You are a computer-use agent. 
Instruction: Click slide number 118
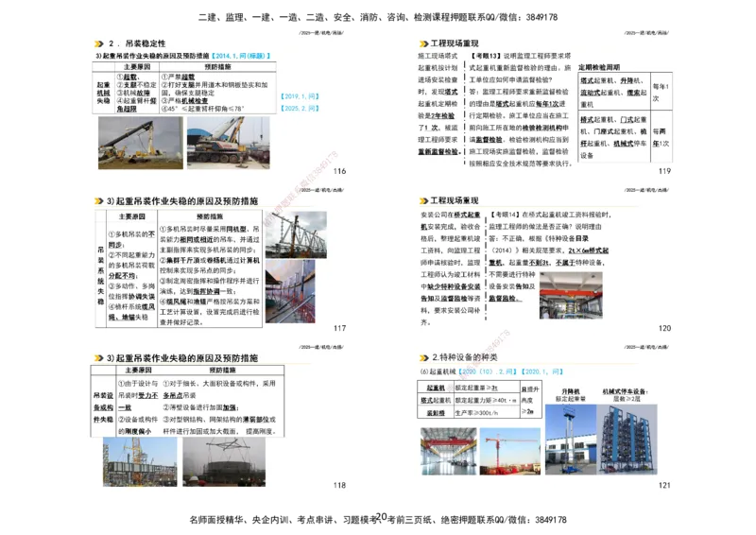[339, 485]
